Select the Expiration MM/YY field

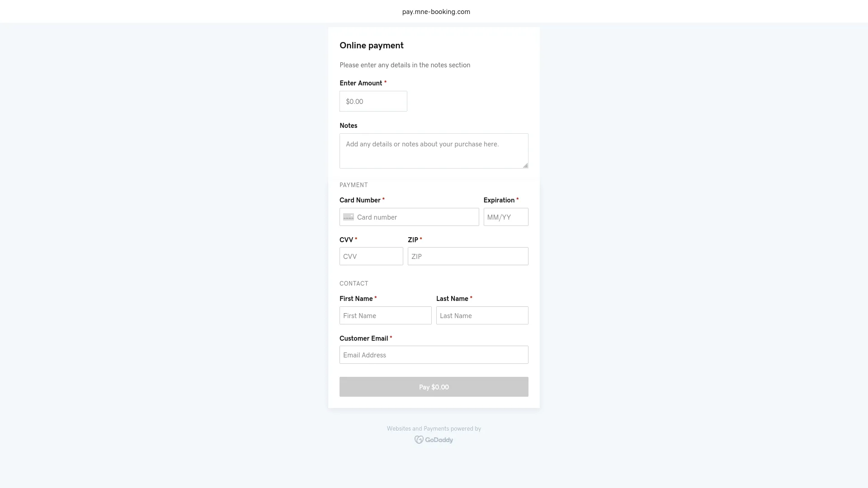pyautogui.click(x=505, y=217)
